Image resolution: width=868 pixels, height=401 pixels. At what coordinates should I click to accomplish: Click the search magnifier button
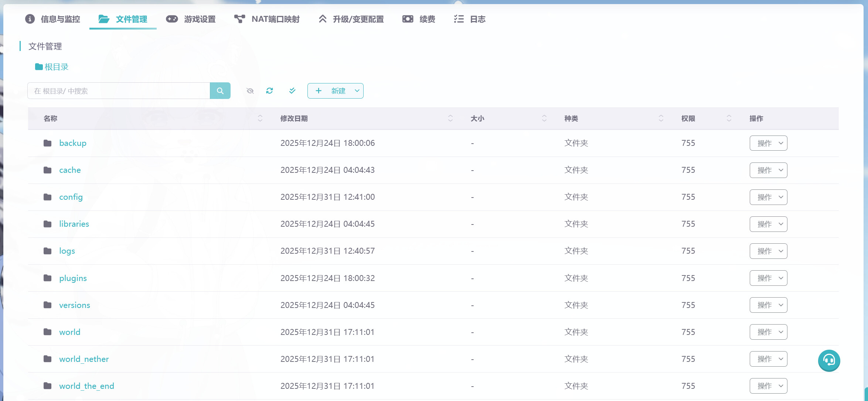click(x=220, y=91)
